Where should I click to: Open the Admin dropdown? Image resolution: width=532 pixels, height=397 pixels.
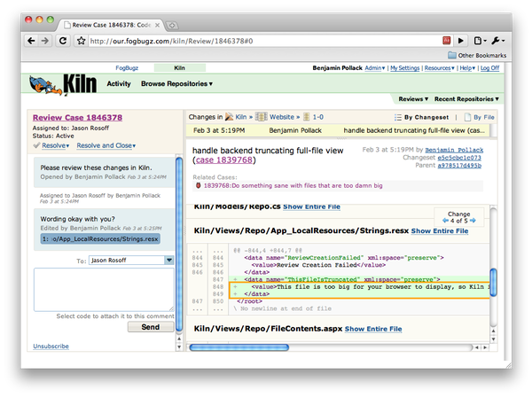[x=374, y=68]
